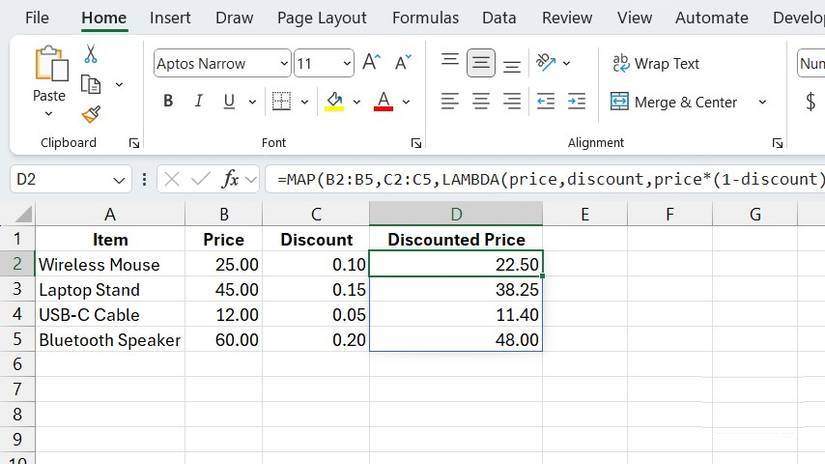Toggle Italic formatting

[198, 101]
